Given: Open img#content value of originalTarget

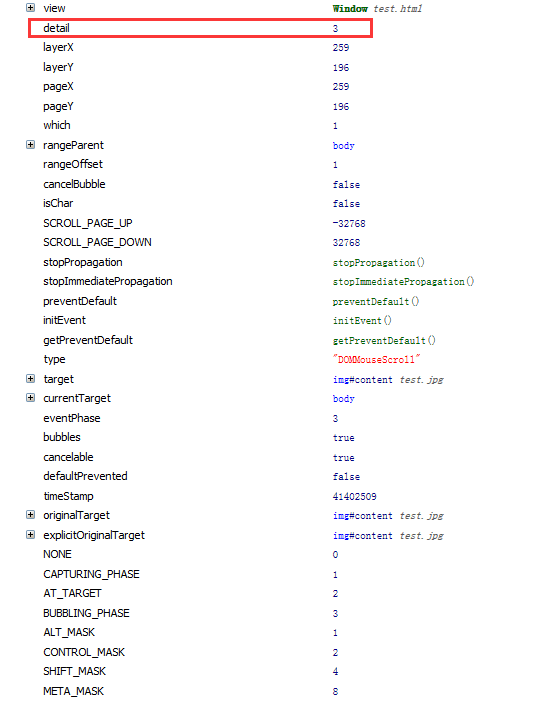Looking at the screenshot, I should [x=362, y=516].
